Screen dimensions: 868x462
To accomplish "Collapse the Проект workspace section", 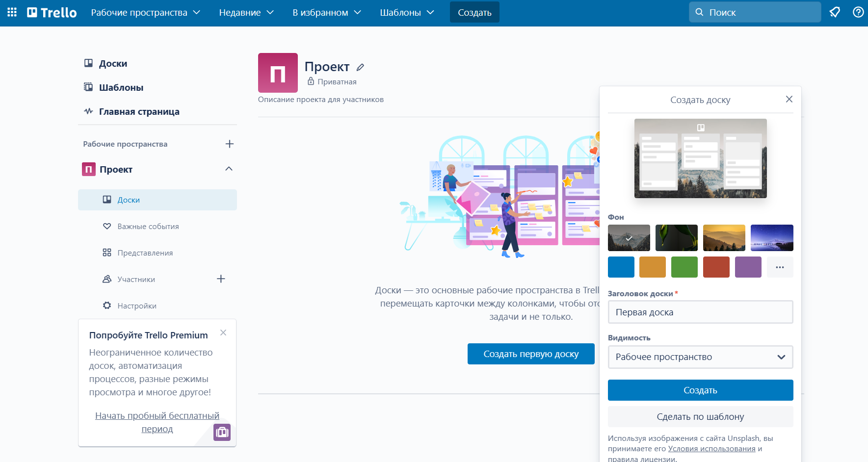I will tap(229, 169).
